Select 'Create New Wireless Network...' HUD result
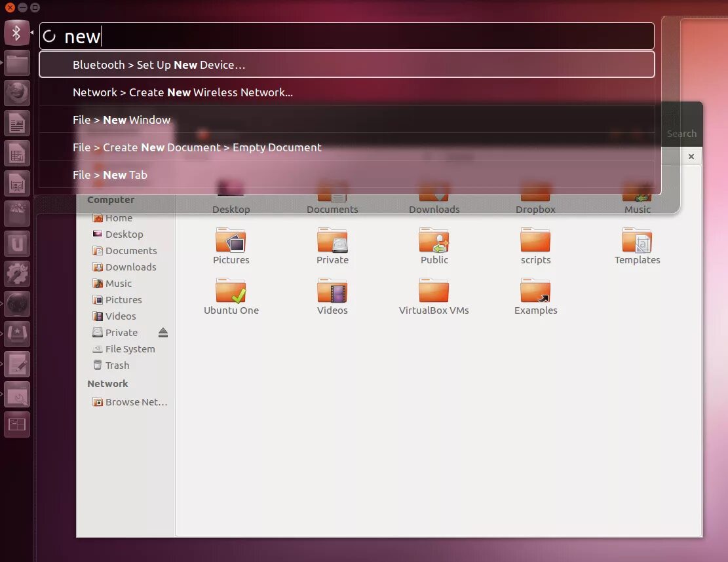 (347, 92)
